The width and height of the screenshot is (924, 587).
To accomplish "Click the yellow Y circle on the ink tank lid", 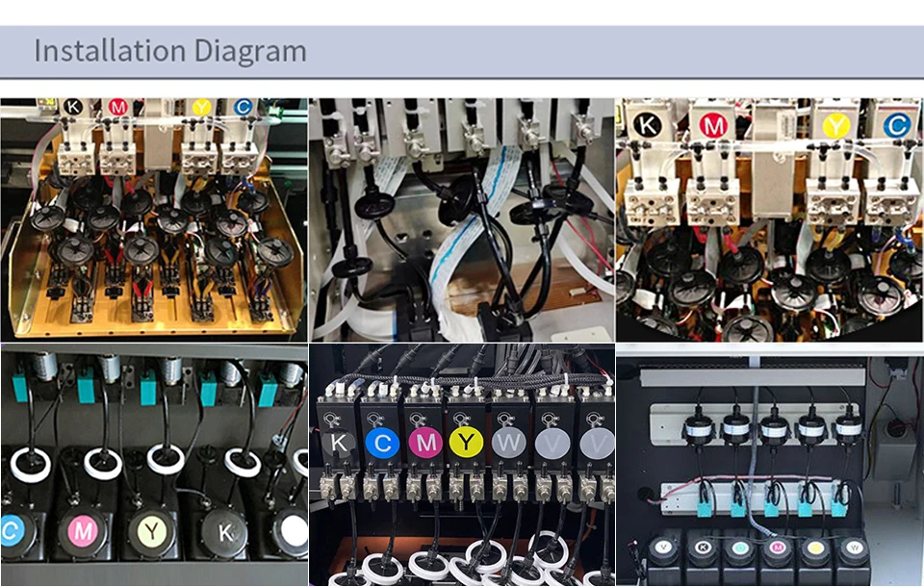I will [152, 531].
